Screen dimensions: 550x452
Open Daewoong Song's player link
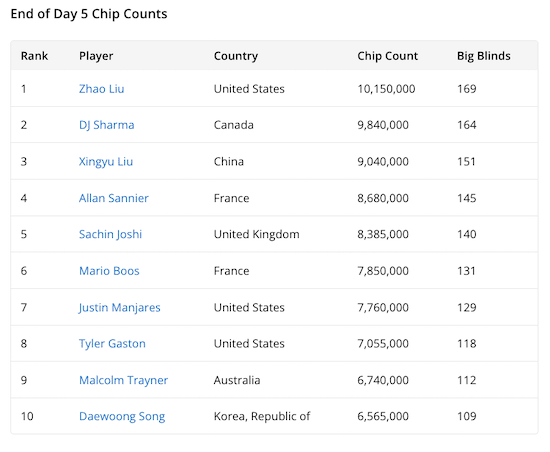[x=122, y=416]
